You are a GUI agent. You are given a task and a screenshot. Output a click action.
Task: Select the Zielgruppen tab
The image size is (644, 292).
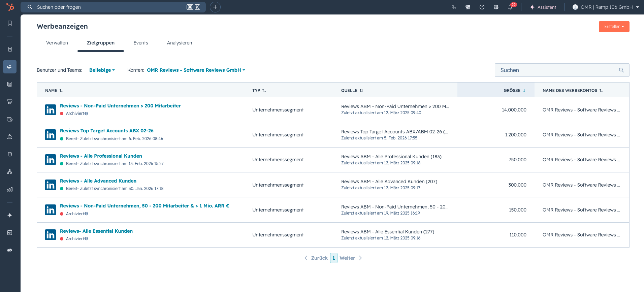(101, 43)
